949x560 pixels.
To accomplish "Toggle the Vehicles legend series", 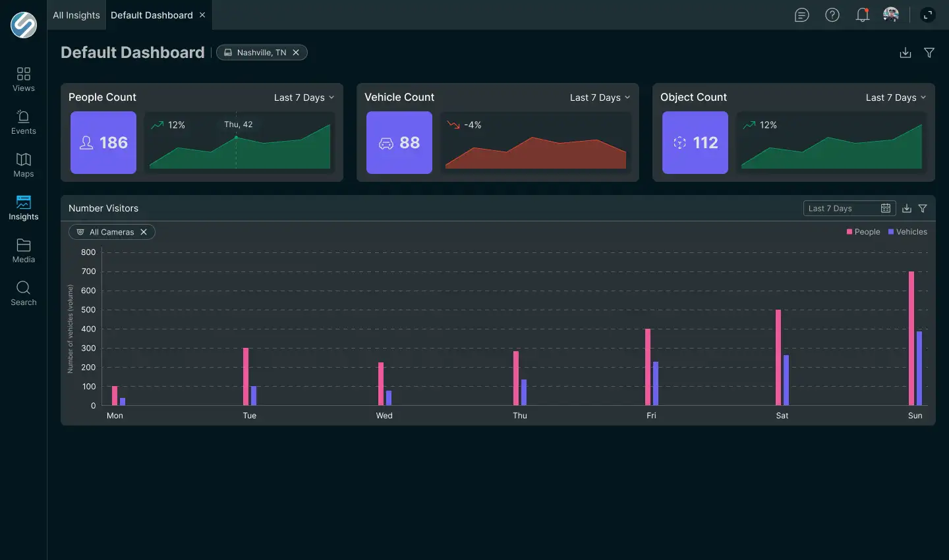I will [x=907, y=232].
